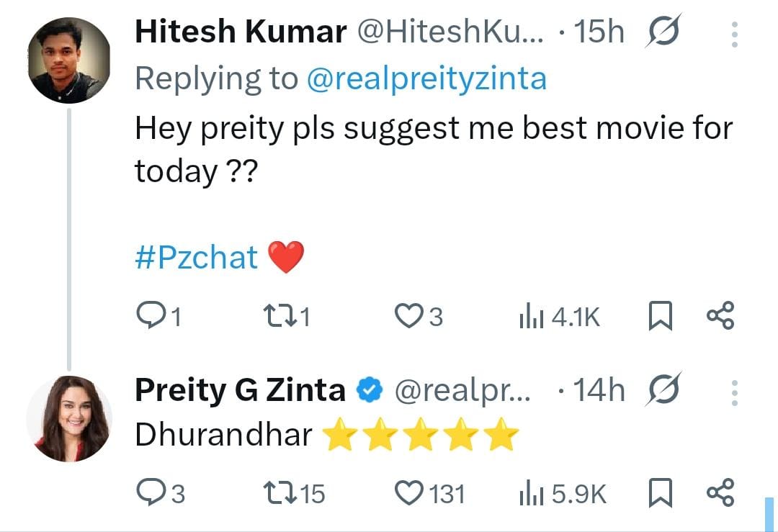Share Hitesh Kumar's tweet
This screenshot has height=532, width=778.
pyautogui.click(x=720, y=316)
